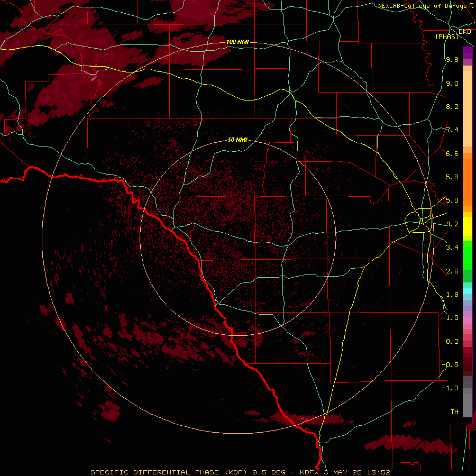This screenshot has height=476, width=476.
Task: Click the [PHAS] units label
Action: tap(447, 36)
